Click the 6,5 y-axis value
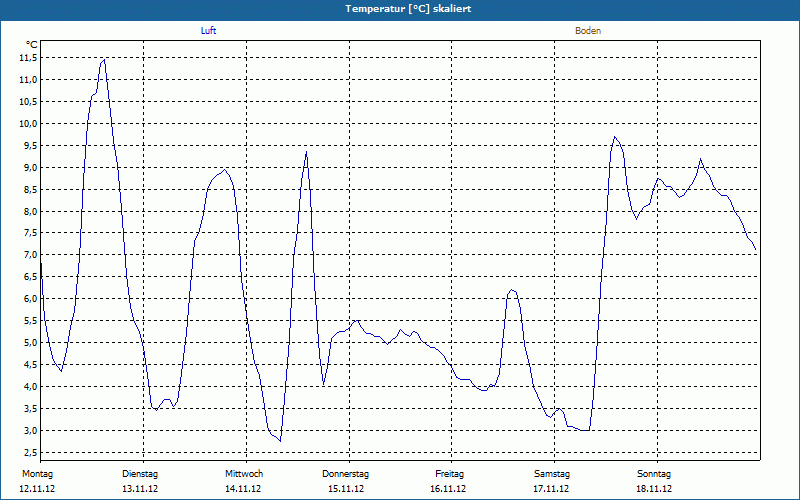This screenshot has width=800, height=500. (x=30, y=277)
